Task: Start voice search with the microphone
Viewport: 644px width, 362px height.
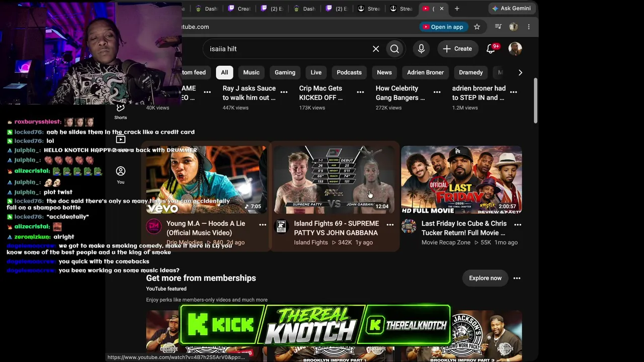Action: (421, 49)
